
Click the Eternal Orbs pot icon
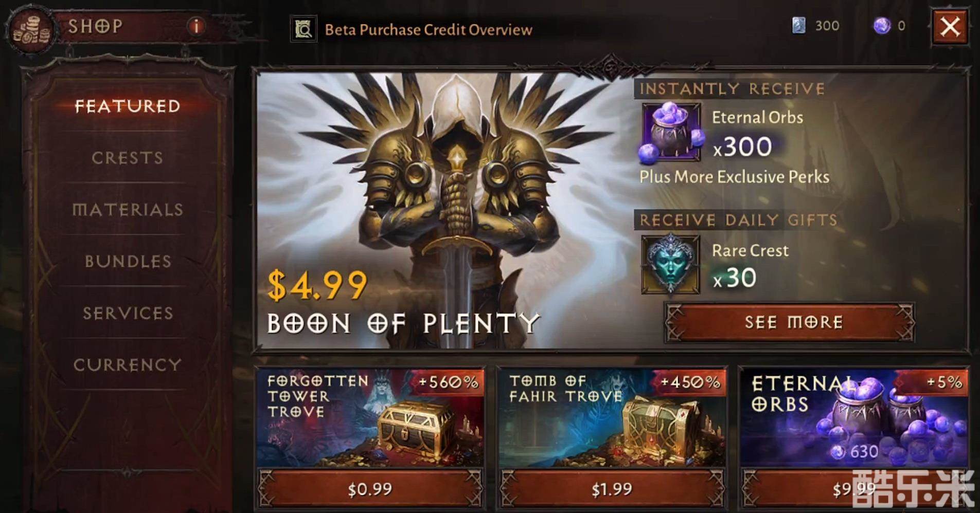pos(671,133)
